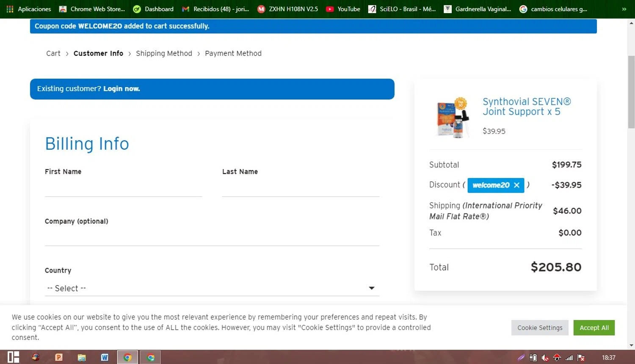Focus the First Name input field
The image size is (635, 364).
point(123,188)
